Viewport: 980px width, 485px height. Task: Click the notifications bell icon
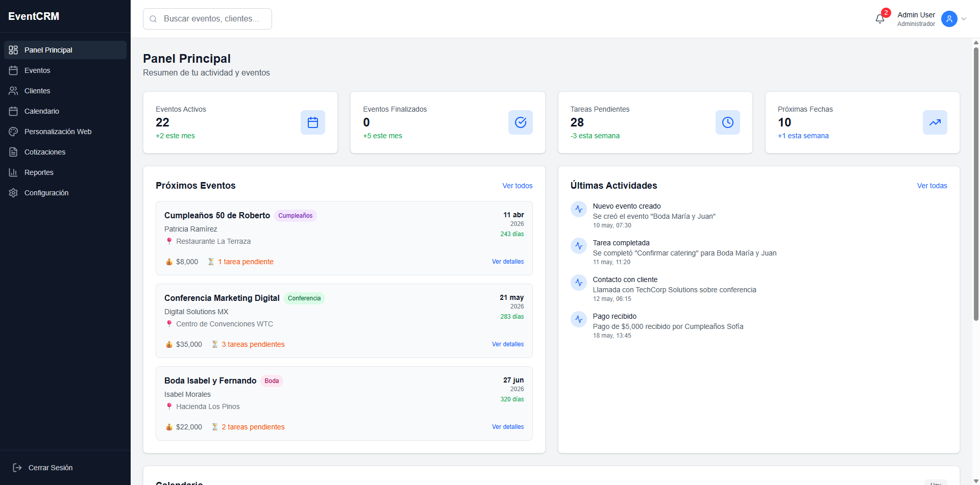[879, 19]
